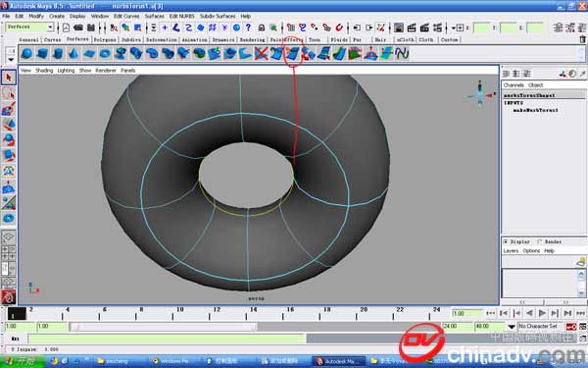Image resolution: width=588 pixels, height=368 pixels.
Task: Expand the makeNurbTorus1 input node
Action: coord(535,110)
